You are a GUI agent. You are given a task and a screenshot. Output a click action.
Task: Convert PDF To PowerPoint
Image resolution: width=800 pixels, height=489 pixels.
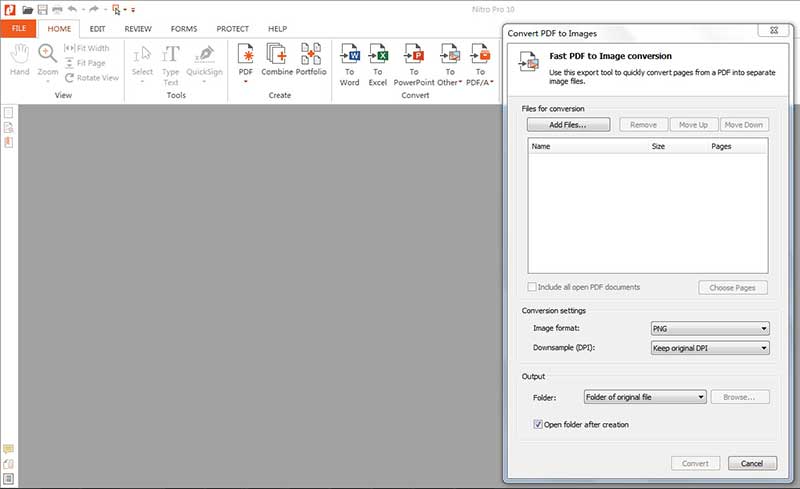(414, 65)
